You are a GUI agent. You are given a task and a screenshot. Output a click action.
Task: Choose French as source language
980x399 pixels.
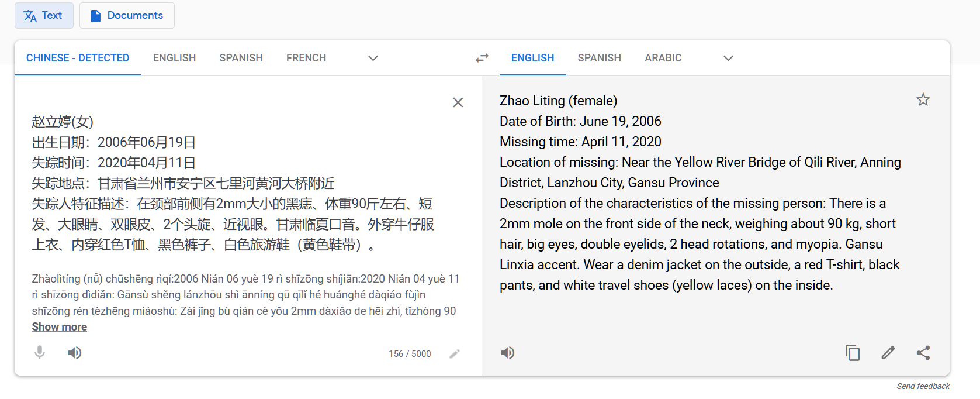[x=306, y=58]
